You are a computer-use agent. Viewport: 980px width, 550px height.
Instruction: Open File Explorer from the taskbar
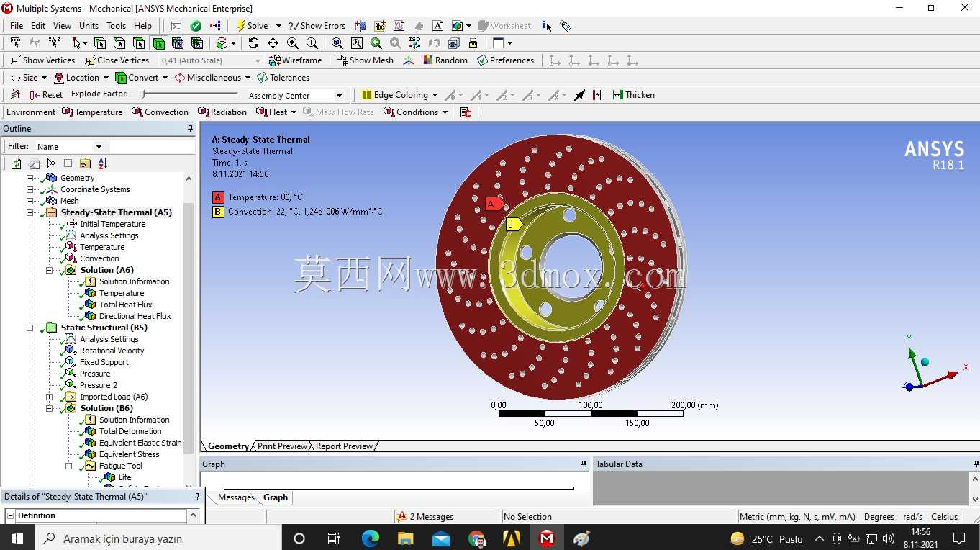405,538
